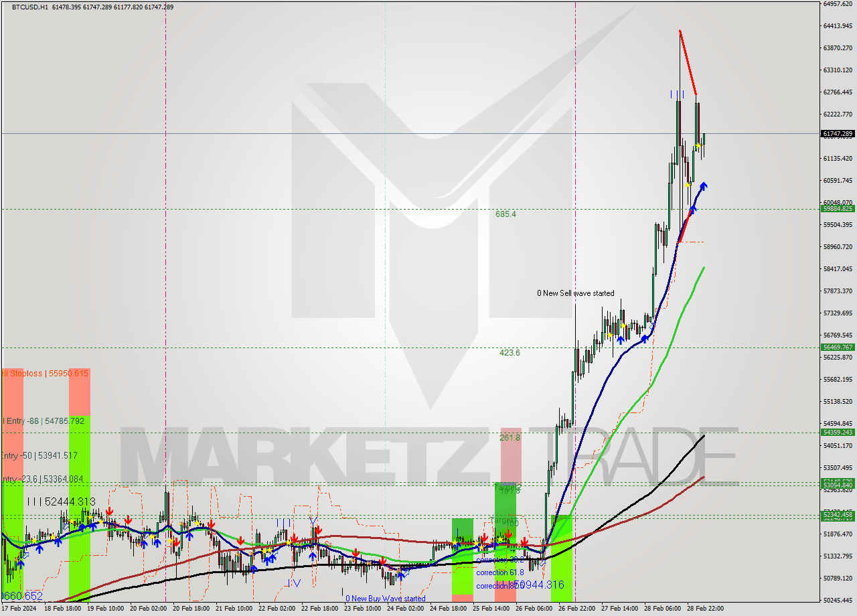Click the 261.8 Fibonacci level label

tap(510, 438)
